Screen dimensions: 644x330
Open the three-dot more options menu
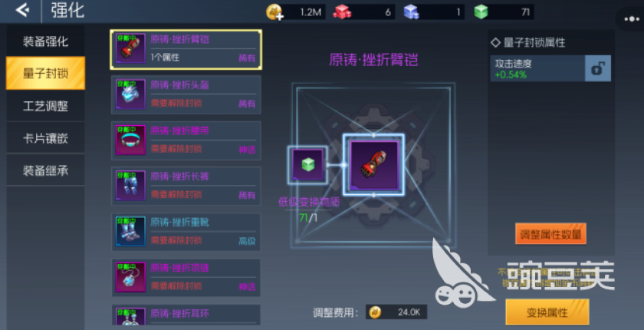[631, 19]
